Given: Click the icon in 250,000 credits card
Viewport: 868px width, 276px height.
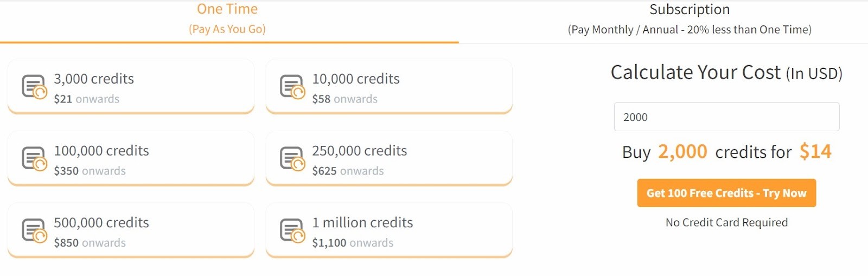Looking at the screenshot, I should click(292, 159).
